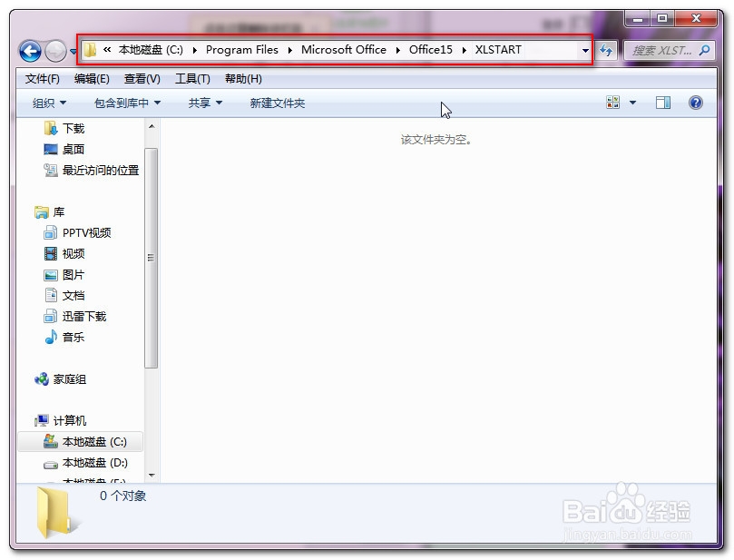Click the 新建文件夹 button
Viewport: 734px width, 560px height.
[275, 102]
